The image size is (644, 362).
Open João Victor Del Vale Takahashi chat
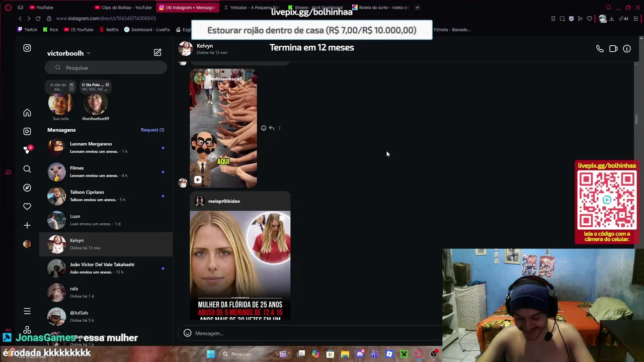[106, 268]
